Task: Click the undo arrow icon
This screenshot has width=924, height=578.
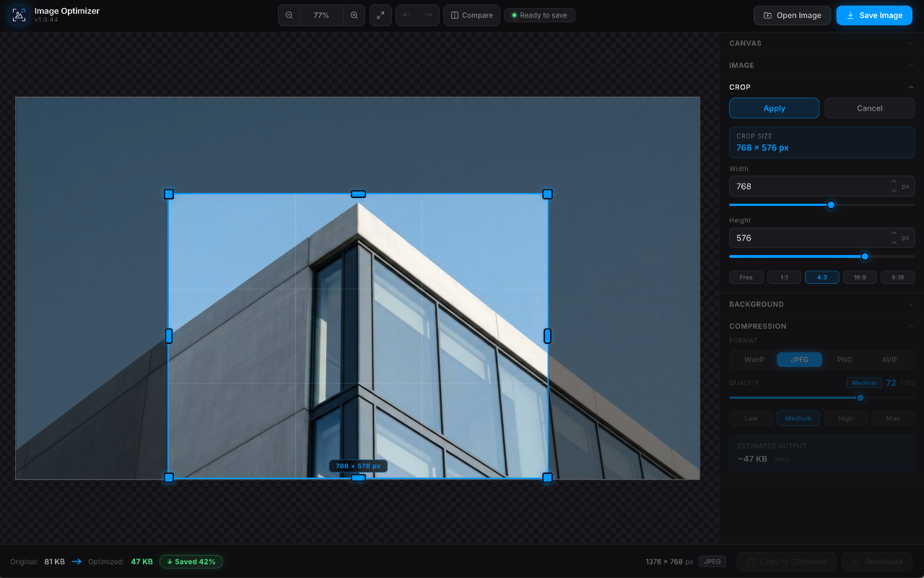Action: tap(407, 15)
